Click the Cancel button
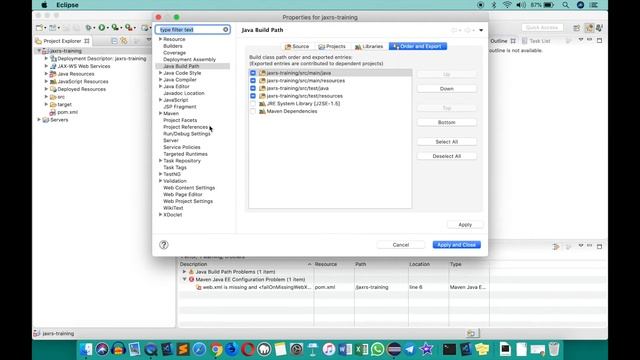This screenshot has width=640, height=360. click(400, 245)
